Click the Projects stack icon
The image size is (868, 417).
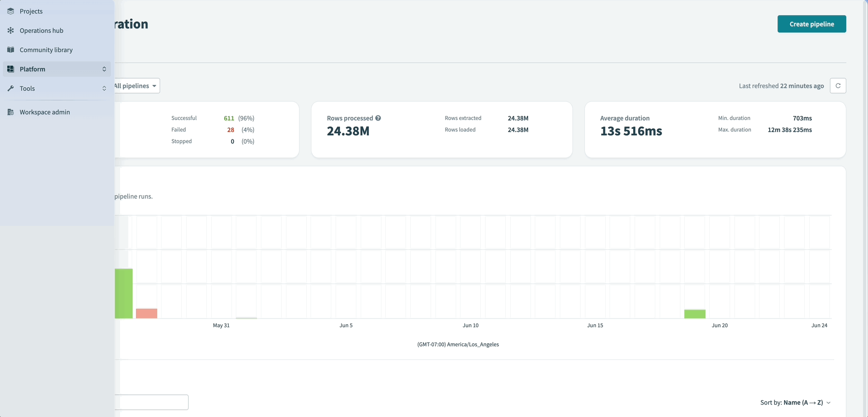(11, 11)
